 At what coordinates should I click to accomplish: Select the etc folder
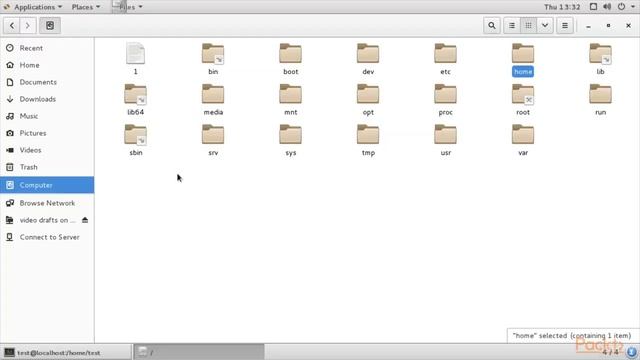[445, 58]
